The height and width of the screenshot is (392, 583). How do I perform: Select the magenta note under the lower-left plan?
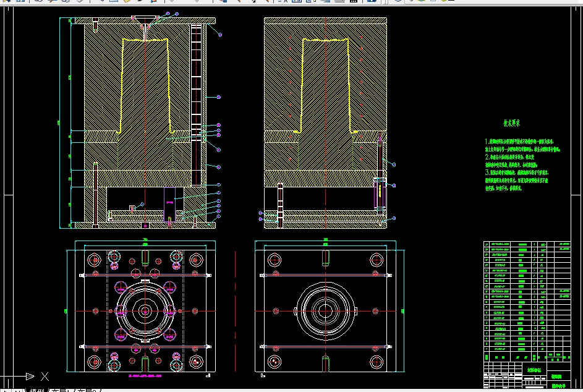[x=145, y=376]
